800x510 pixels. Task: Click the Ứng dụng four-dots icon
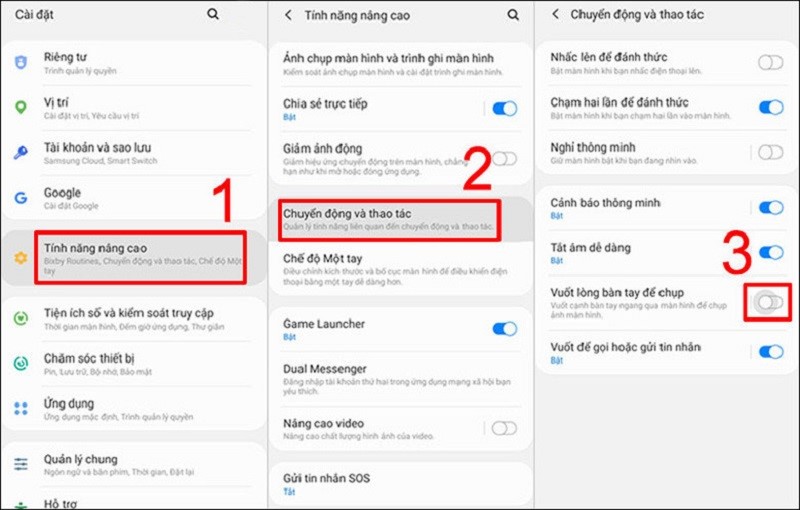click(x=20, y=408)
